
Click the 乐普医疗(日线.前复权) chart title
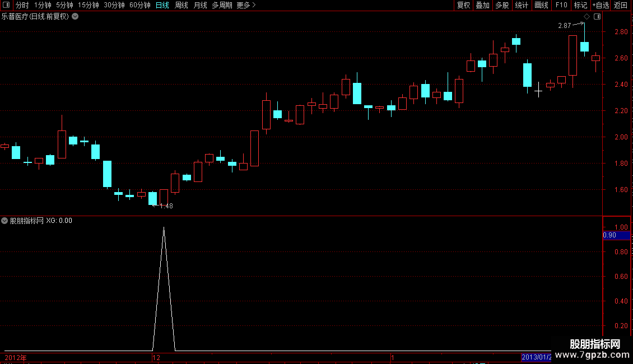[35, 17]
